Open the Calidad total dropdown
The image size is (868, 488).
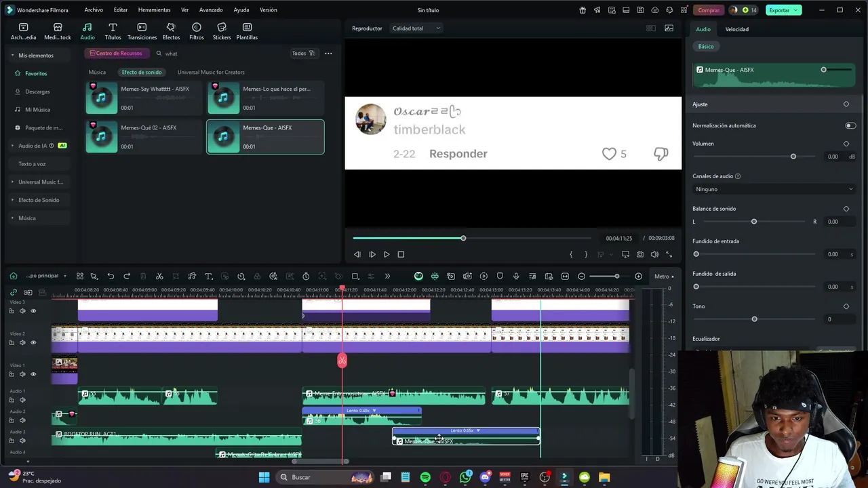416,28
